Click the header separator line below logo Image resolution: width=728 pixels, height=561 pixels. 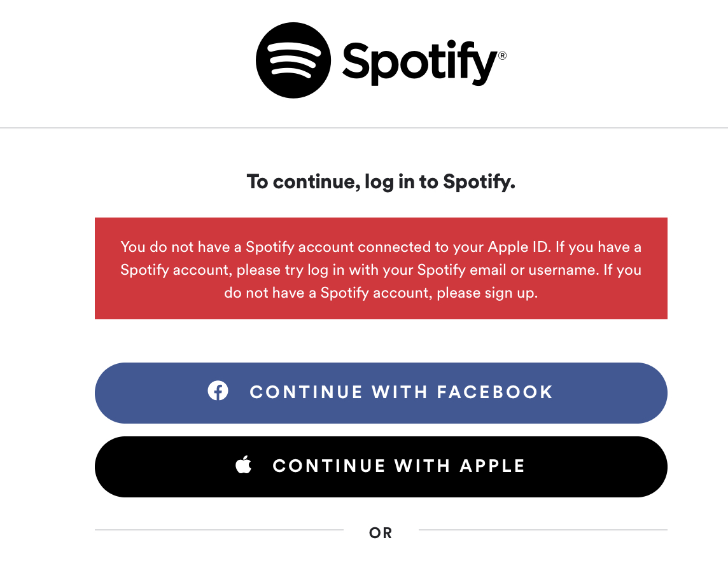[364, 128]
